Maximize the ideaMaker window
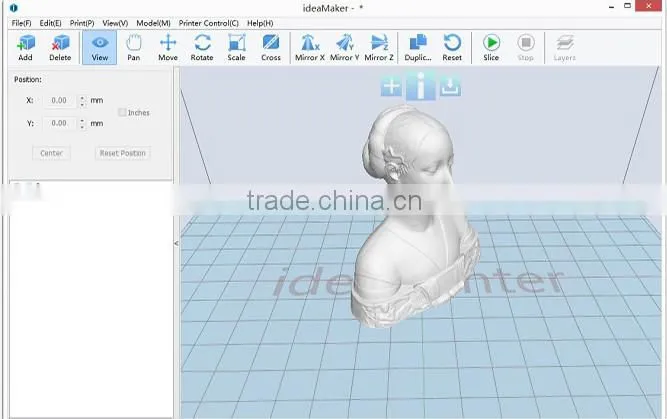 (x=627, y=6)
